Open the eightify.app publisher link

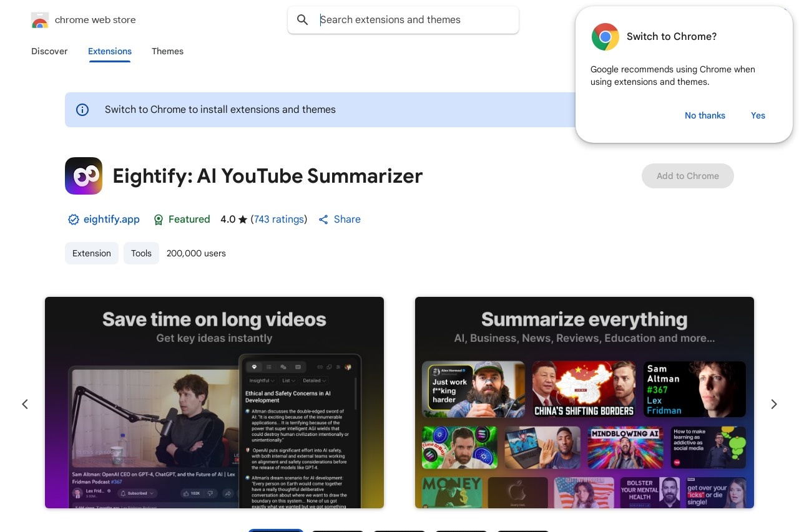point(112,220)
